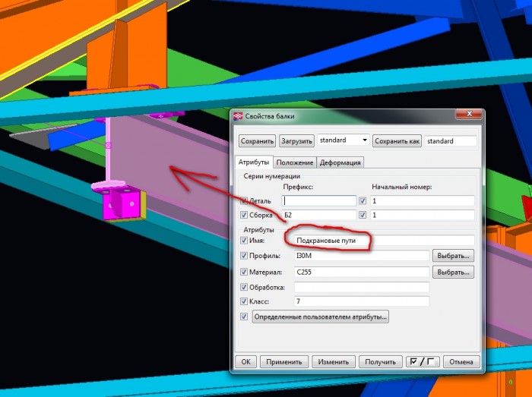Open material catalog via Выбрать next to Материал

(453, 272)
